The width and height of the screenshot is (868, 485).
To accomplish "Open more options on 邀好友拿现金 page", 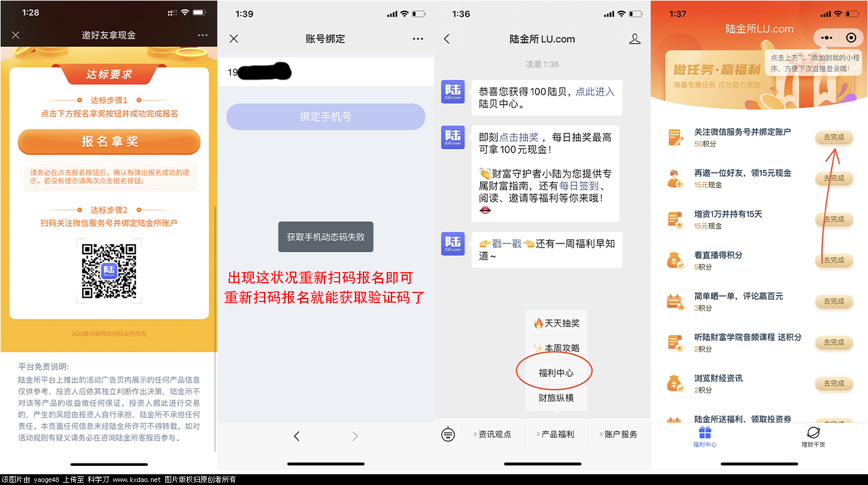I will (203, 35).
